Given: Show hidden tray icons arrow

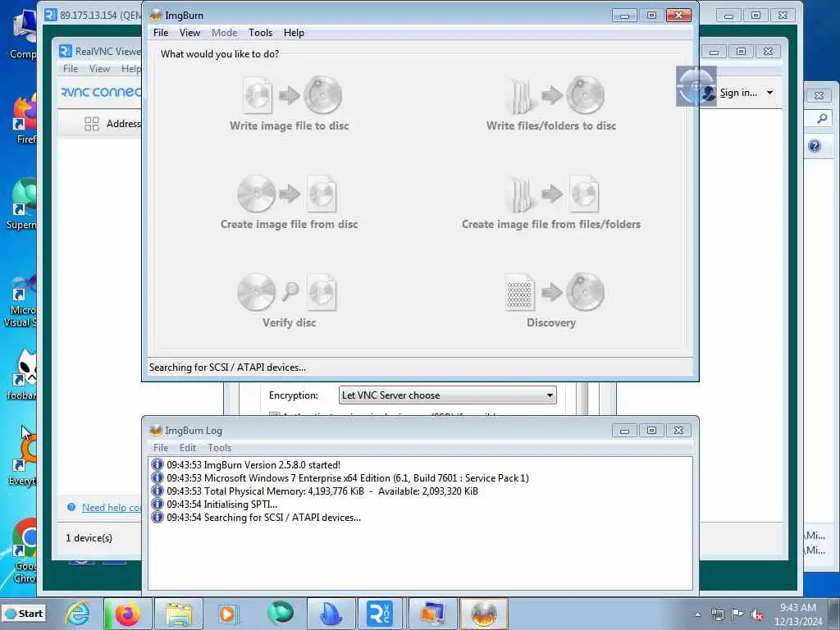Looking at the screenshot, I should (x=697, y=614).
